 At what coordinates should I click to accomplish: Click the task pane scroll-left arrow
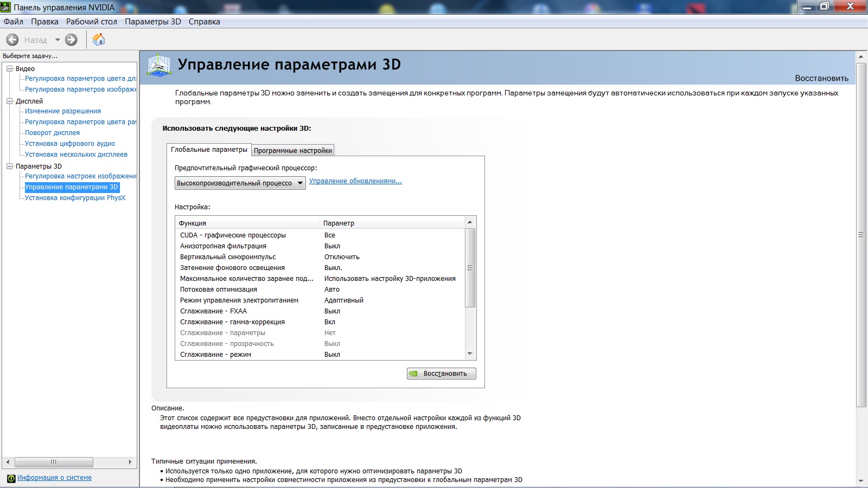[x=8, y=462]
